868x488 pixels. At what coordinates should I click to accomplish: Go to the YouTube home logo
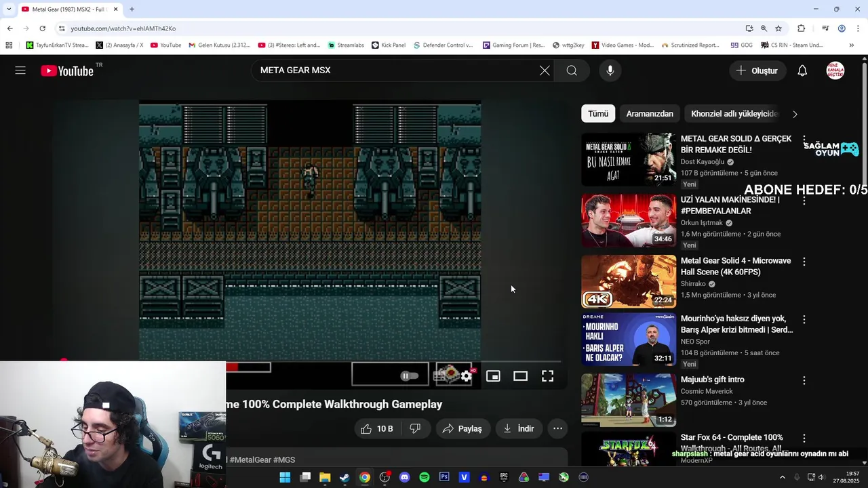[x=66, y=70]
